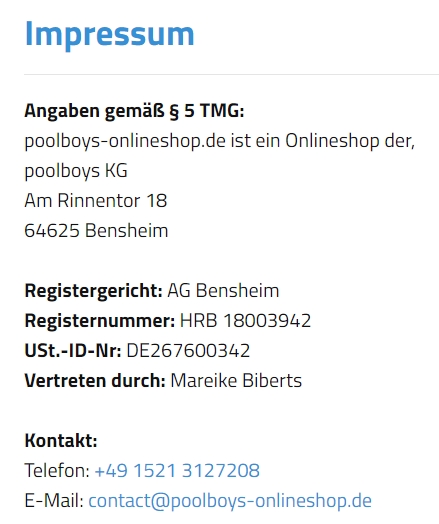The image size is (439, 524).
Task: Click the line 'poolboys-onlineshop.de ist ein Onlineshop der,'
Action: [x=220, y=141]
